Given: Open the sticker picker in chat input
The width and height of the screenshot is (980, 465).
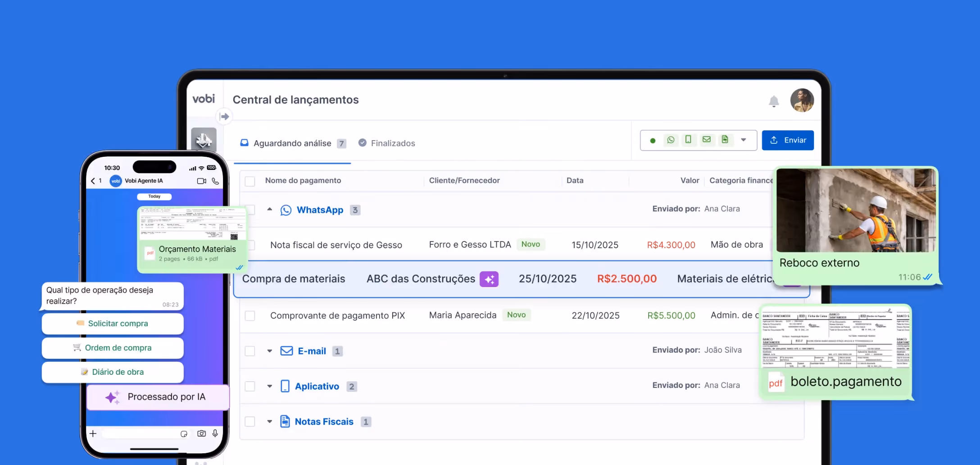Looking at the screenshot, I should [x=184, y=434].
